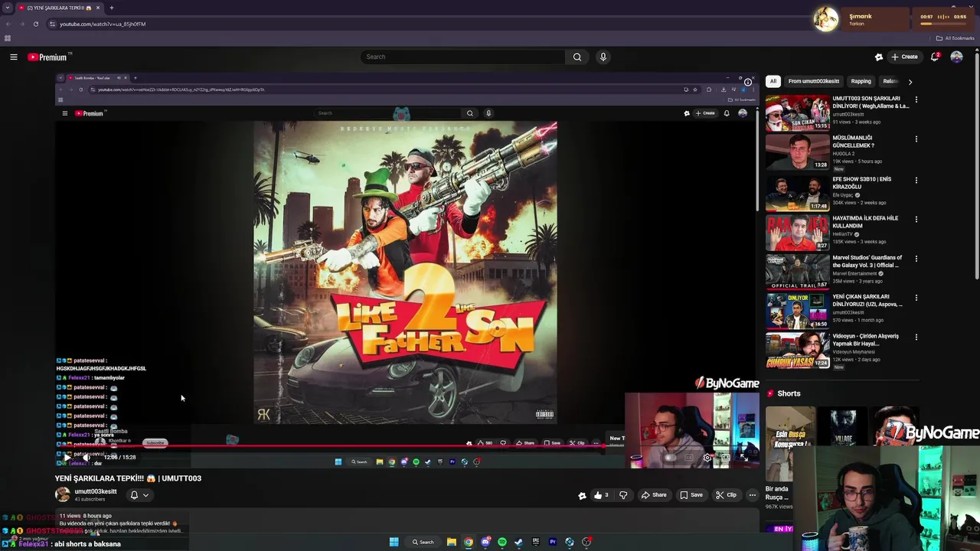Viewport: 980px width, 551px height.
Task: Open MÜSLÜMANLIĞI GÜNCELLEMEK video
Action: (797, 152)
